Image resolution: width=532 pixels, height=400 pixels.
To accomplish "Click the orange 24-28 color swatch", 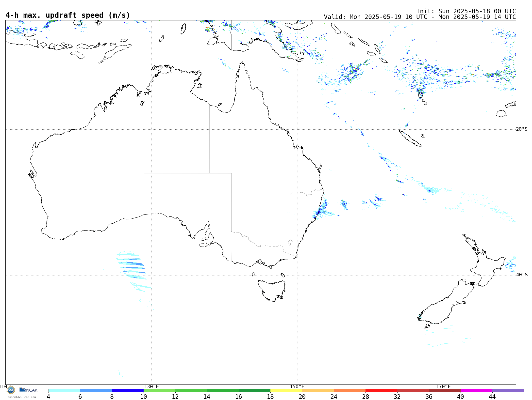I will 350,391.
